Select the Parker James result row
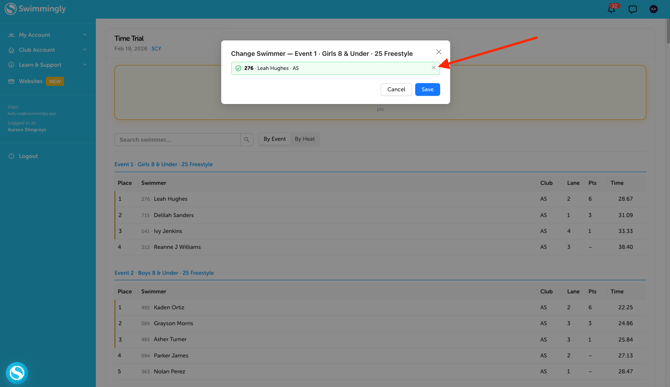 pyautogui.click(x=380, y=355)
